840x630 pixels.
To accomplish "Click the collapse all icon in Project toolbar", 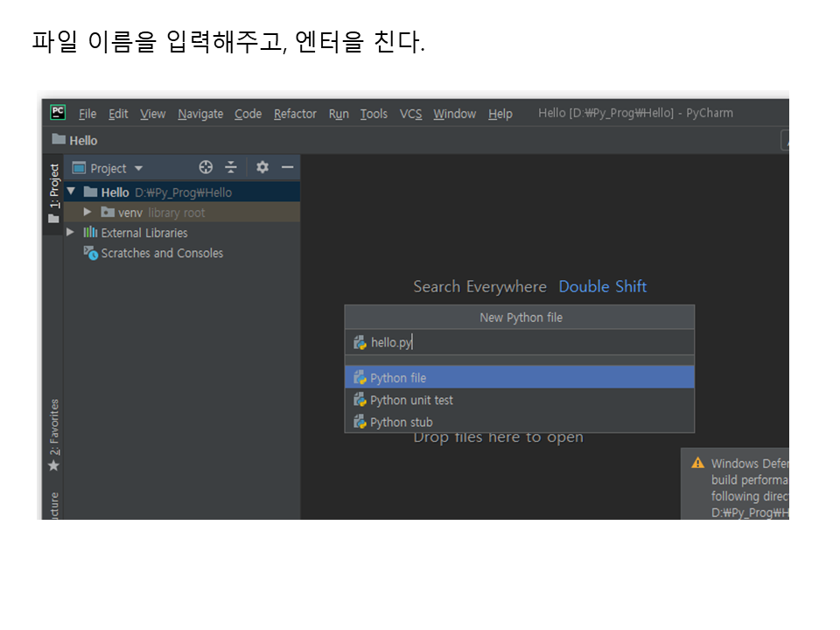I will [x=231, y=167].
